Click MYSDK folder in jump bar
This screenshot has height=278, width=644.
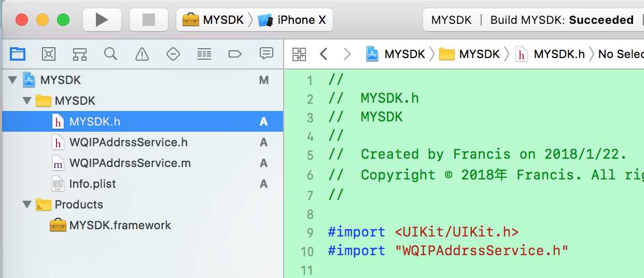[469, 54]
